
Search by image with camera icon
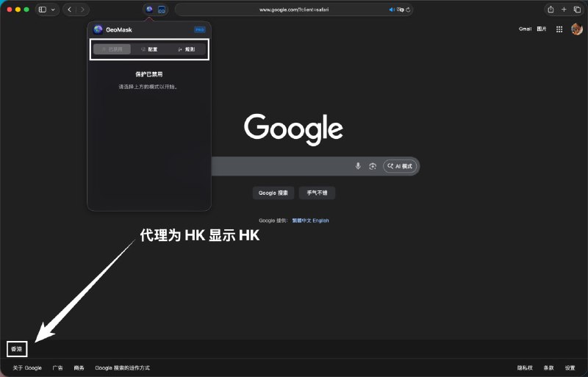point(373,166)
